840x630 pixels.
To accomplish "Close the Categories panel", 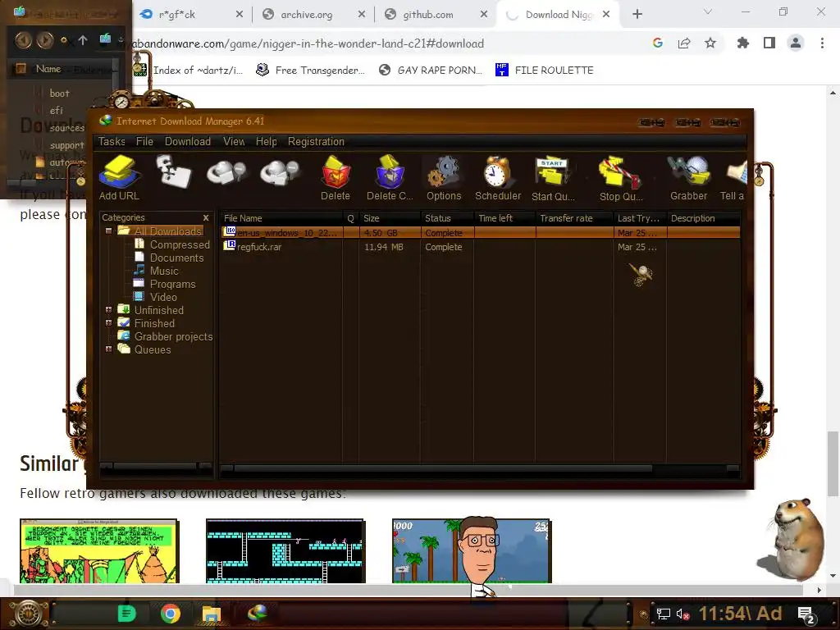I will coord(206,217).
